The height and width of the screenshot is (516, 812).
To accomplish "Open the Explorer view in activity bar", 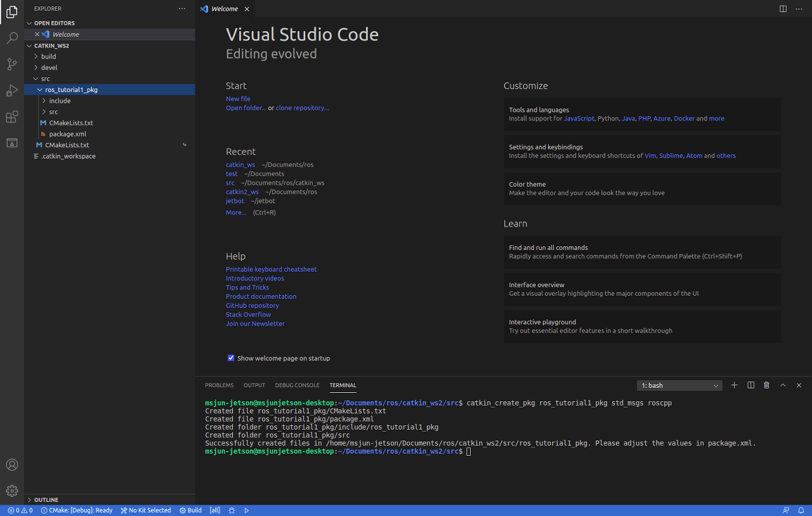I will coord(11,12).
